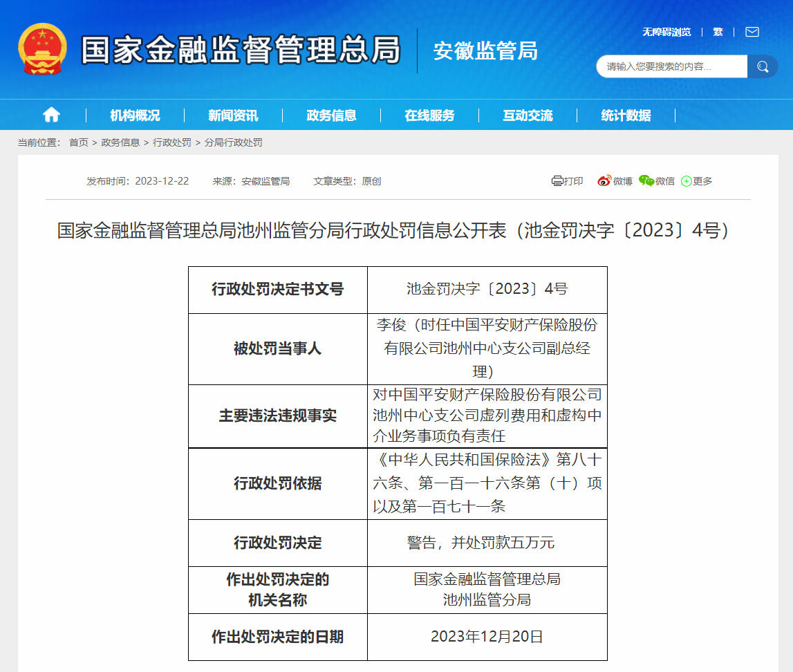Click cell about 虚列费用和虚构中介业务
Viewport: 793px width, 672px height.
pos(487,416)
